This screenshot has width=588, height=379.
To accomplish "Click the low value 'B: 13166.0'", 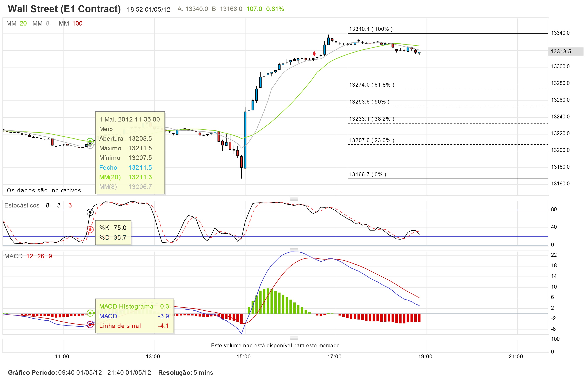I will click(227, 9).
